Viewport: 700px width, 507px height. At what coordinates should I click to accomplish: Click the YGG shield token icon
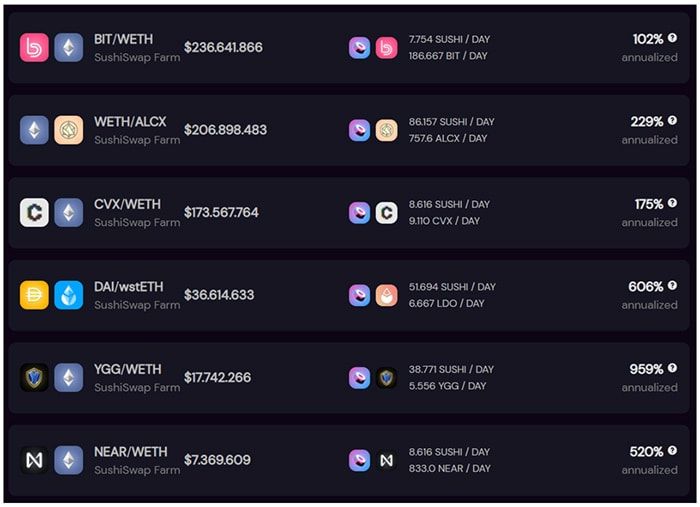34,378
